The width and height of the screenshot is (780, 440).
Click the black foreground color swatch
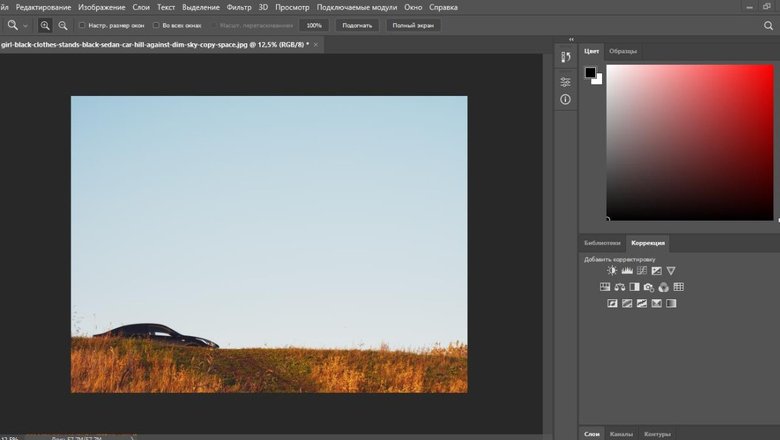[x=590, y=72]
